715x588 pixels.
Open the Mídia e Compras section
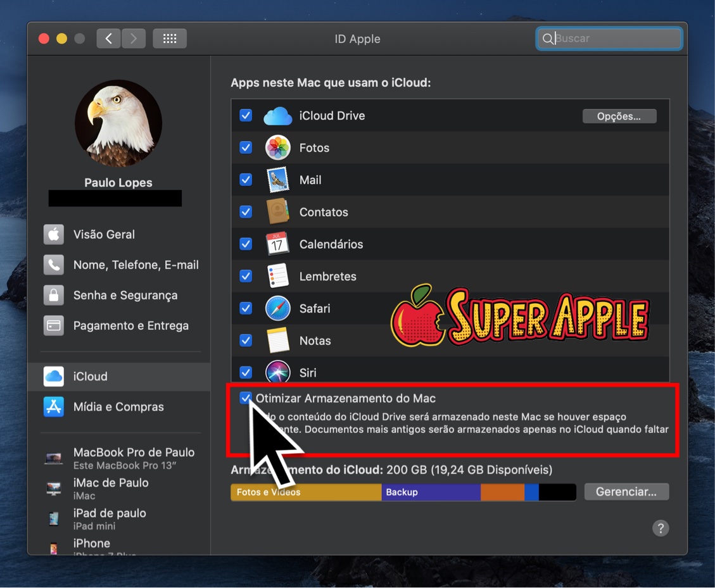pyautogui.click(x=118, y=407)
